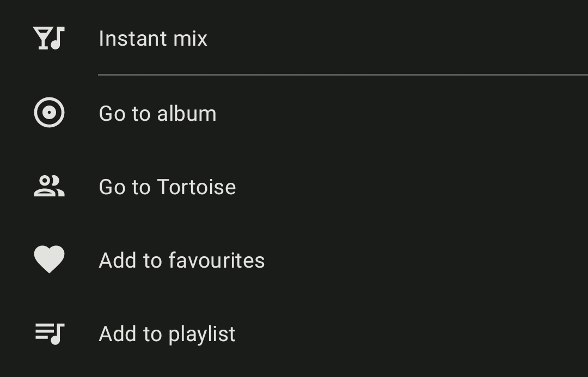This screenshot has width=588, height=377.
Task: Click the "Add to playlist" text label
Action: tap(167, 333)
